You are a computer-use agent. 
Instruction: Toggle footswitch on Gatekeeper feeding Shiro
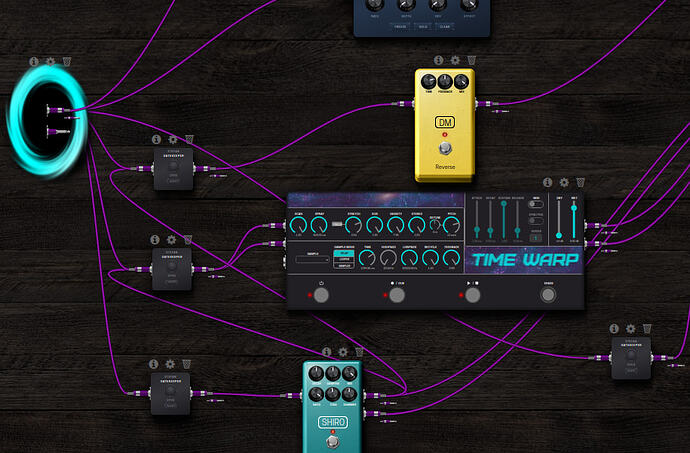(170, 391)
